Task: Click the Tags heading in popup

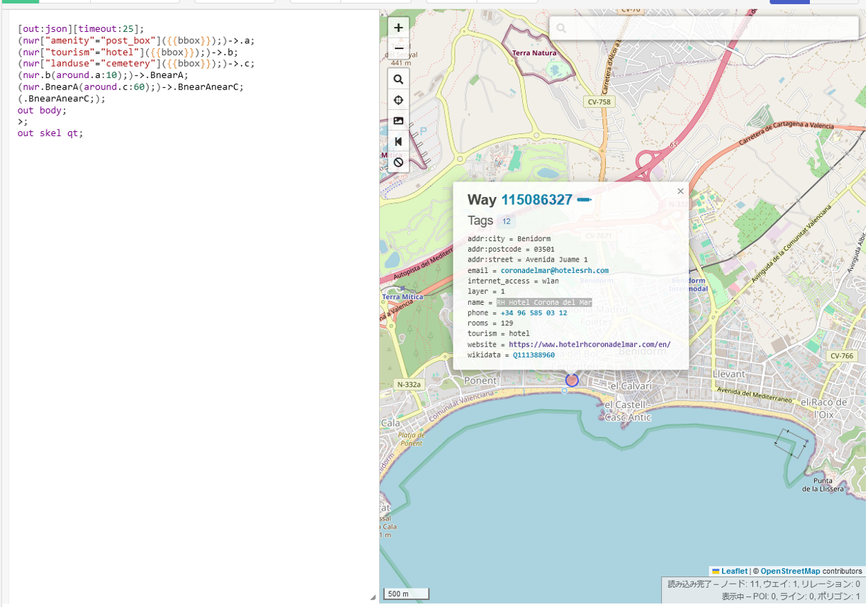Action: [x=480, y=221]
